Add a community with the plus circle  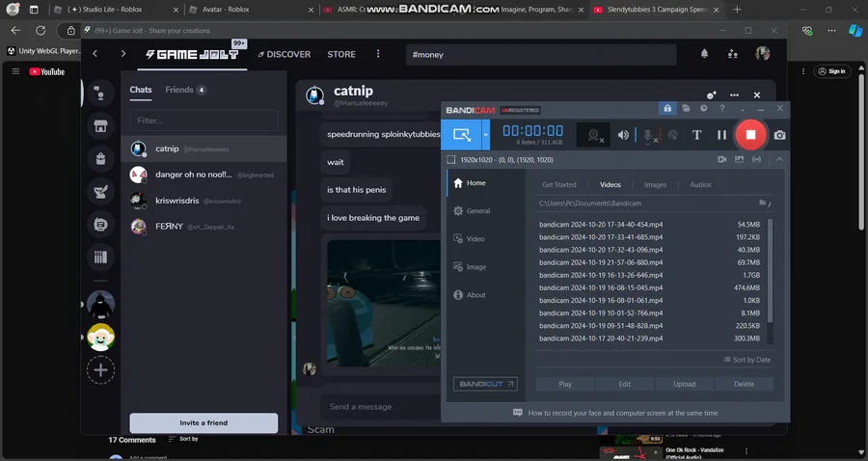(100, 370)
